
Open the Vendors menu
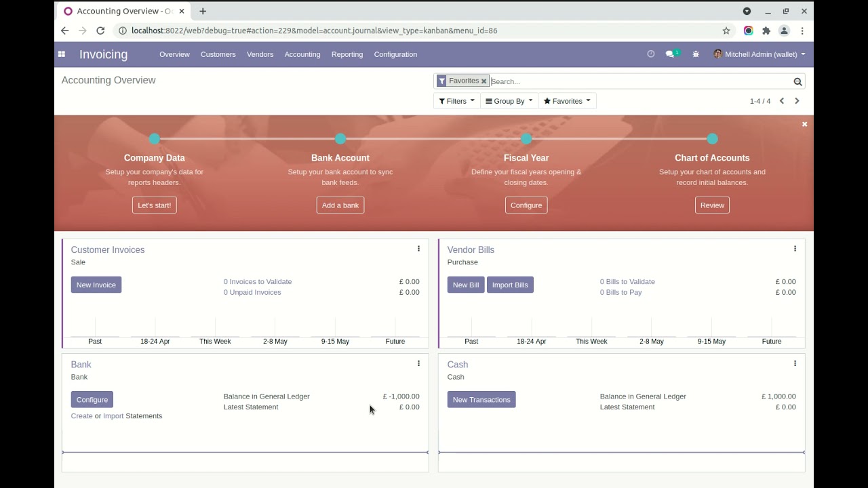coord(260,54)
